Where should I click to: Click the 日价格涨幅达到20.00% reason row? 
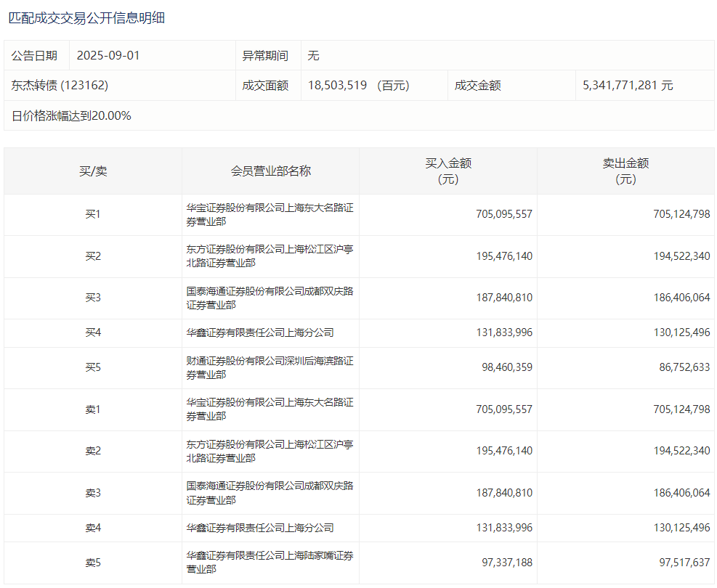click(x=71, y=115)
